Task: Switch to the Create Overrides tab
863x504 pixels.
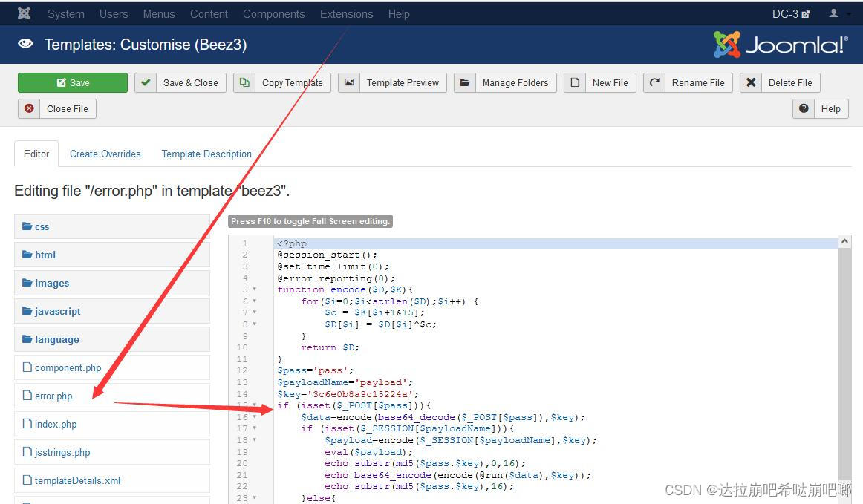Action: [105, 154]
